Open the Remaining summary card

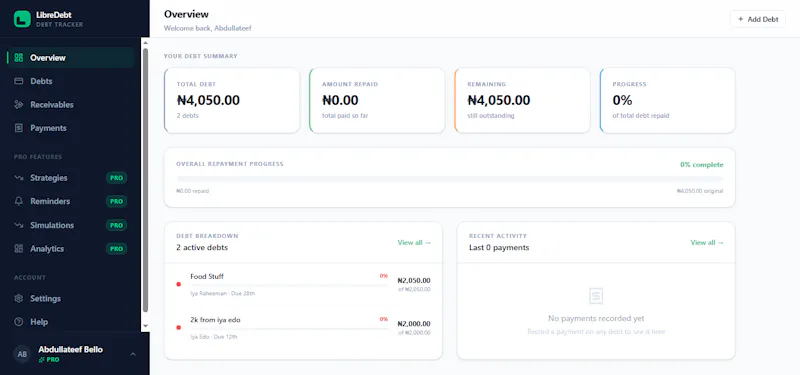point(522,101)
